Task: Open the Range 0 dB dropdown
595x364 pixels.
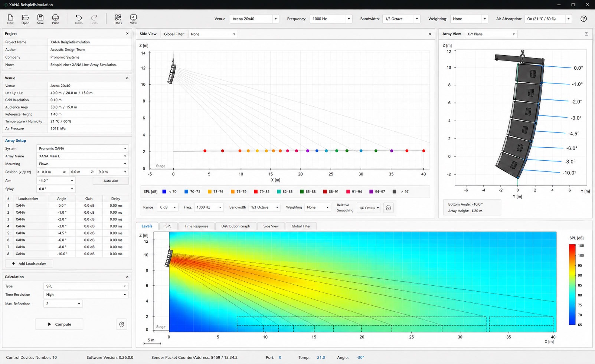Action: (168, 207)
